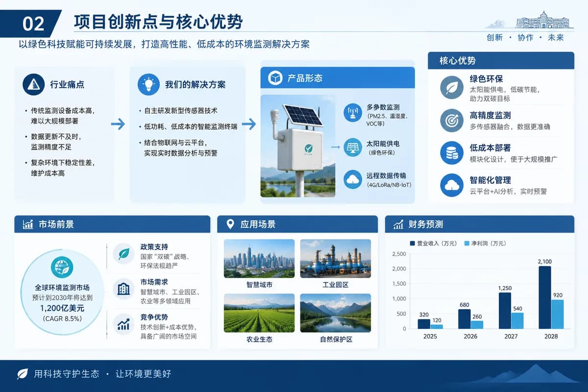Click the cube icon beside 产品形态

click(275, 78)
